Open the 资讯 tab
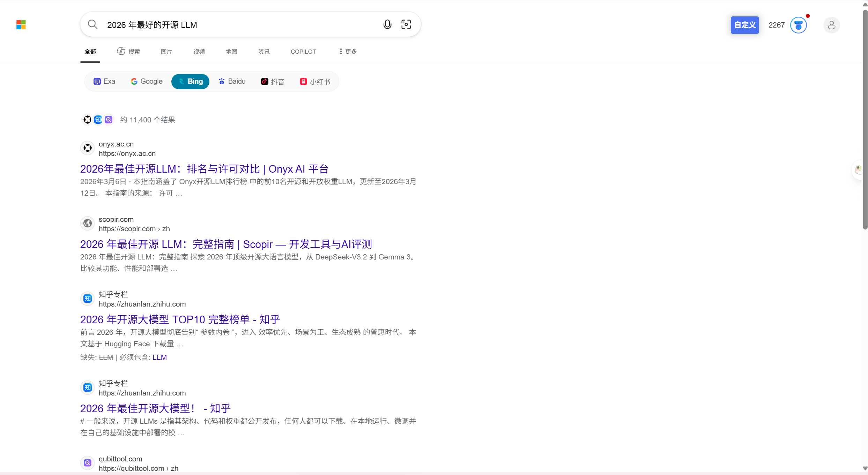868x475 pixels. [x=264, y=52]
